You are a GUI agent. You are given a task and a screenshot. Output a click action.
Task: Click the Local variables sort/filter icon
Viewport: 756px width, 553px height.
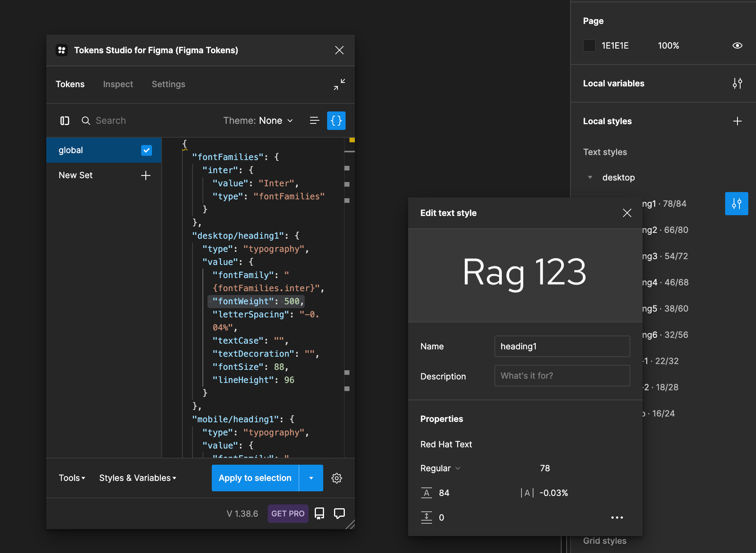738,82
